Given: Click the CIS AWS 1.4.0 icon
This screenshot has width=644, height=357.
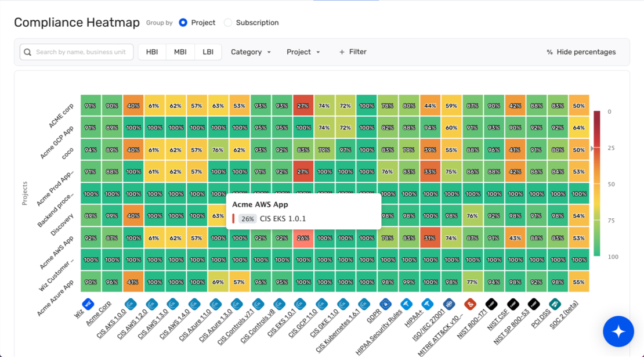Looking at the screenshot, I should point(194,304).
